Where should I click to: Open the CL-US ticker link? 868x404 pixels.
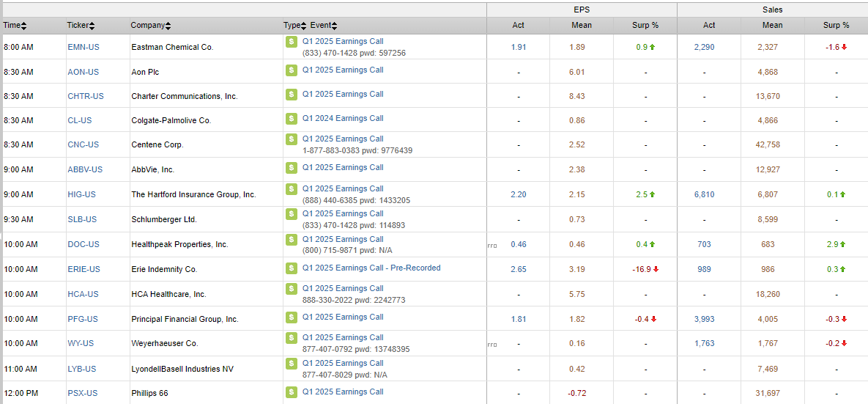tap(80, 120)
